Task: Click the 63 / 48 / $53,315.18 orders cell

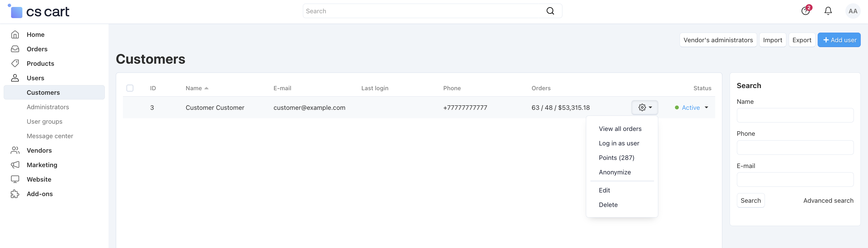Action: pos(560,108)
